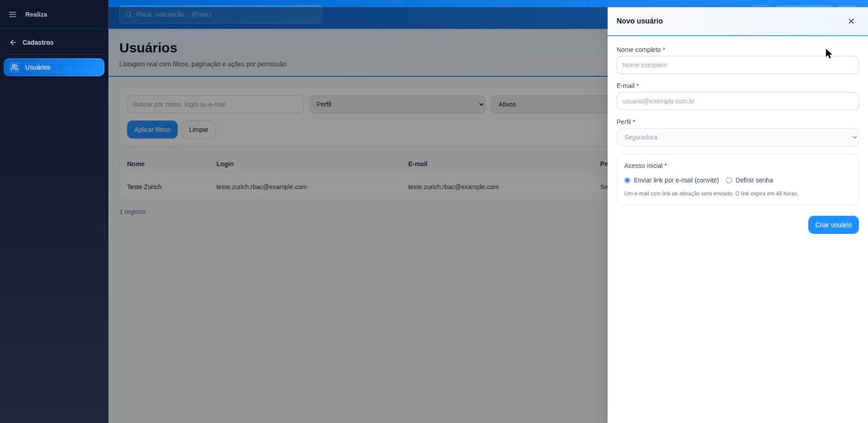868x423 pixels.
Task: Clear filters using Limpar button
Action: tap(198, 129)
